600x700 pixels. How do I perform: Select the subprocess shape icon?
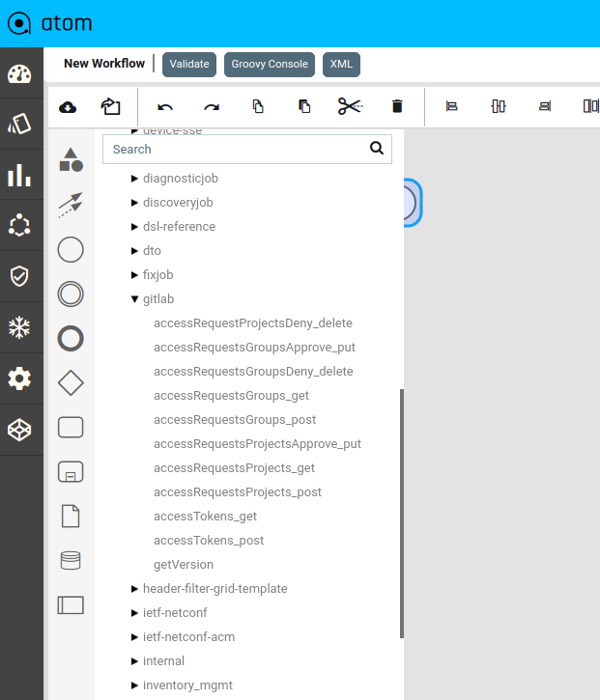pos(71,472)
